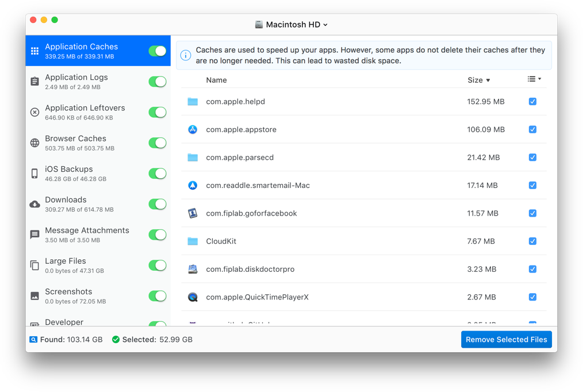Image resolution: width=583 pixels, height=392 pixels.
Task: Disable the Screenshots switch
Action: [158, 296]
